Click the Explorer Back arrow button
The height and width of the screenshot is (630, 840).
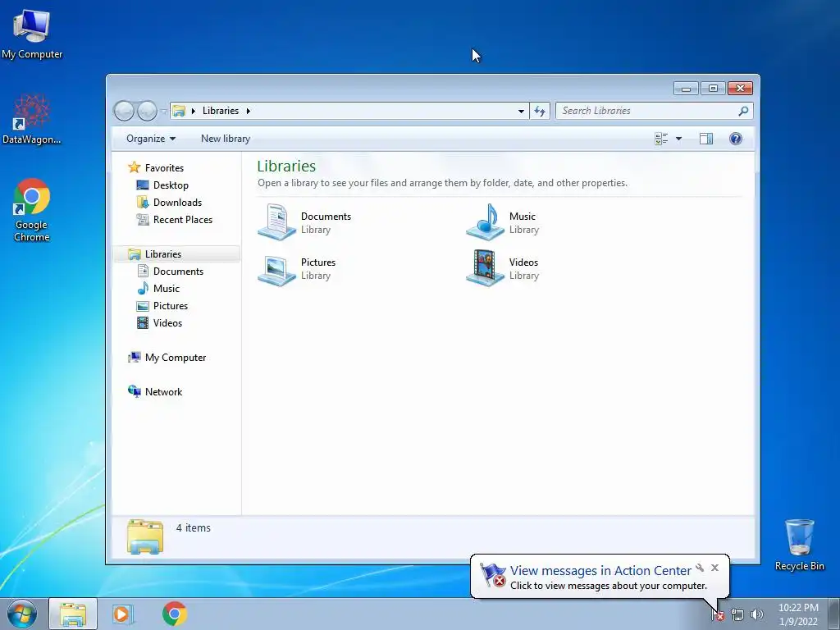125,111
